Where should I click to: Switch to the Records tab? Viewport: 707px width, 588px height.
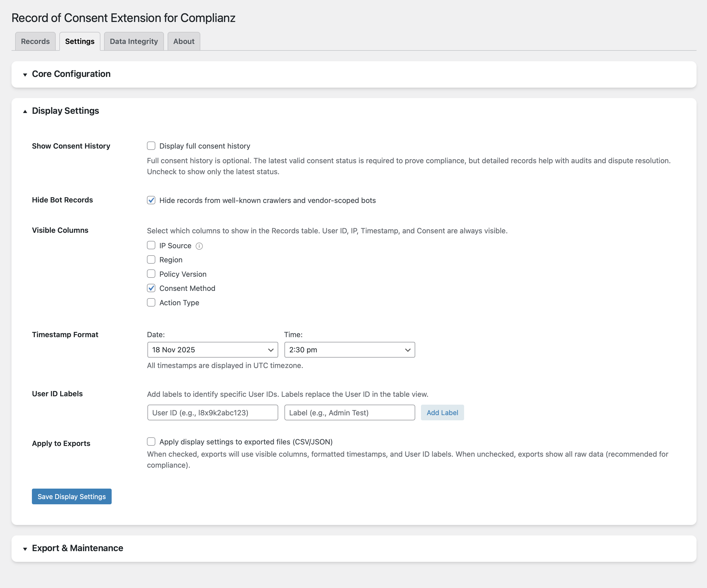[35, 41]
